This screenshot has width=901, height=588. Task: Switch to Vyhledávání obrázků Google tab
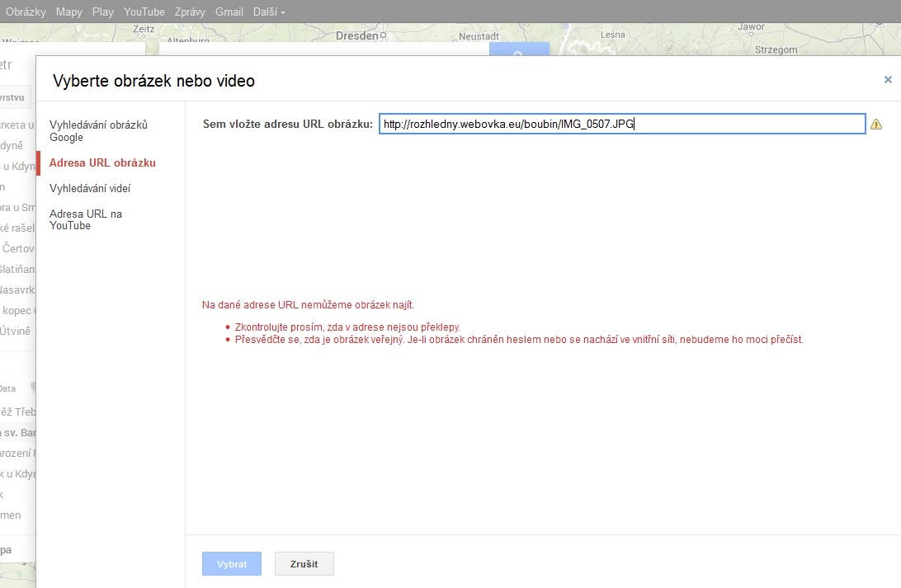click(x=98, y=130)
